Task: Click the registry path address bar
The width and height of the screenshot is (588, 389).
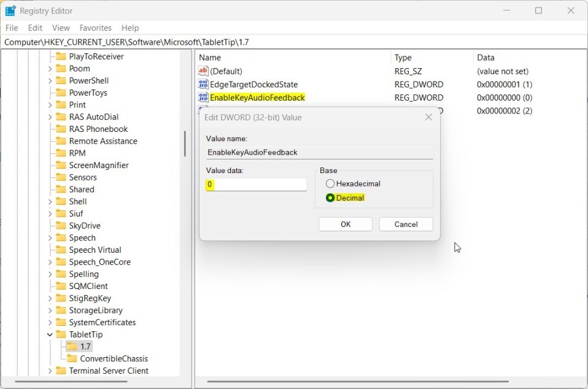Action: click(294, 42)
